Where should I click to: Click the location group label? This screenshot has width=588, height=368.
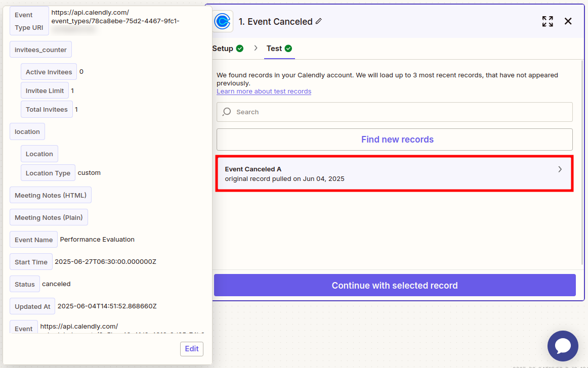[x=27, y=131]
